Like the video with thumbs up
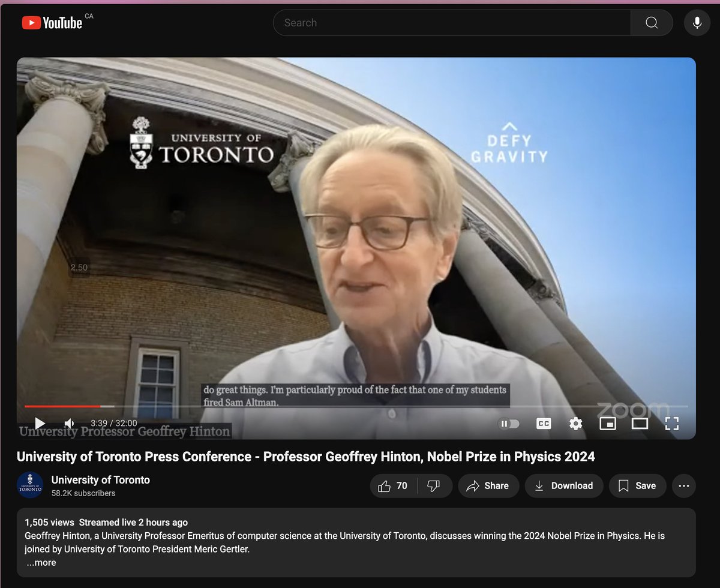The width and height of the screenshot is (720, 588). [392, 486]
